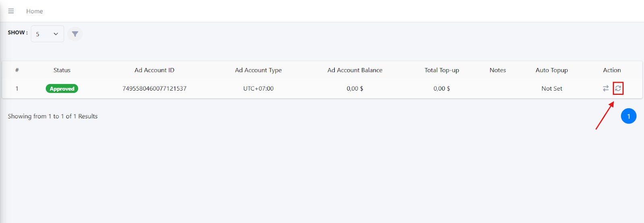
Task: Click the Approved status badge
Action: tap(62, 89)
